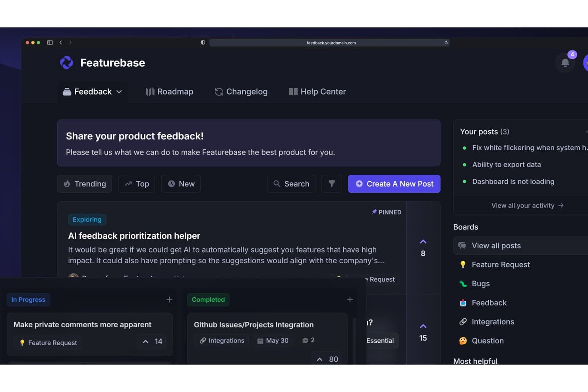Upvote the AI feedback prioritization helper post
The image size is (588, 392).
(423, 241)
